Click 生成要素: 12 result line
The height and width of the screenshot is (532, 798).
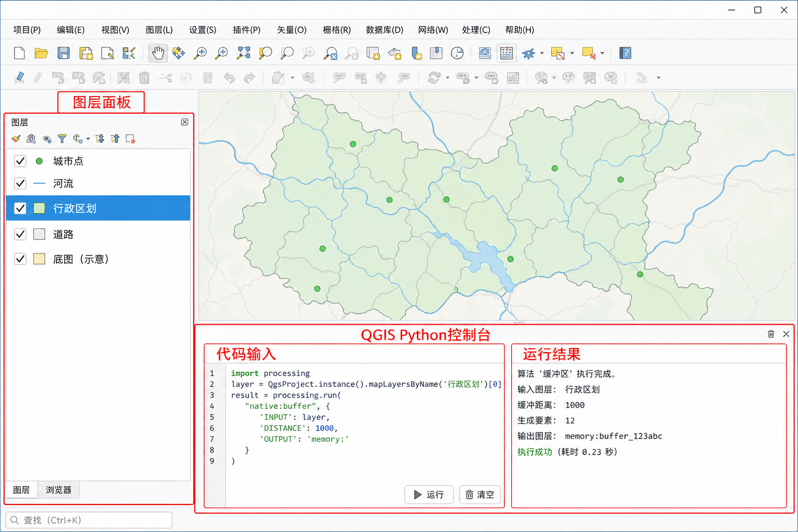[x=546, y=421]
